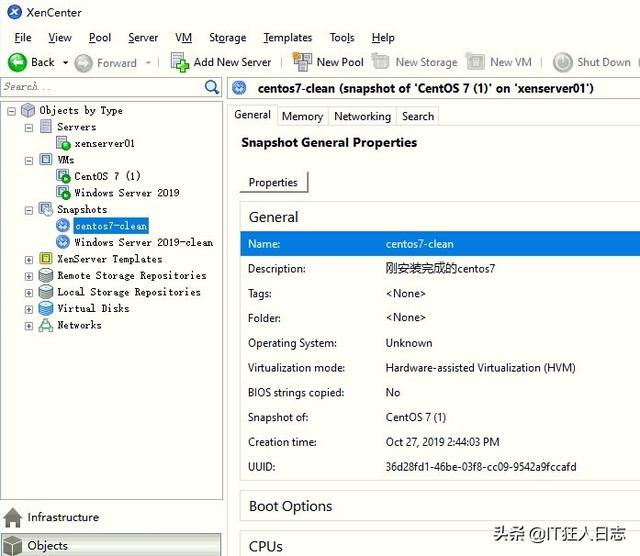Open the Pool menu
Image resolution: width=640 pixels, height=556 pixels.
coord(100,38)
